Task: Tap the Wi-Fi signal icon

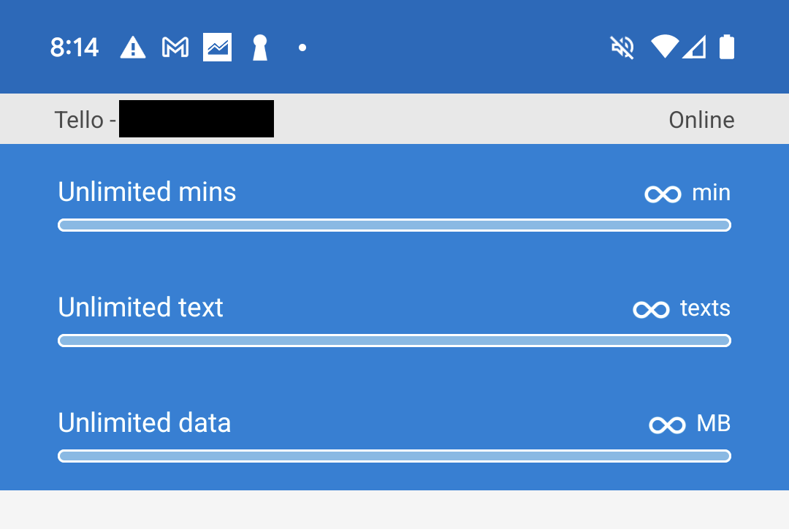Action: (665, 47)
